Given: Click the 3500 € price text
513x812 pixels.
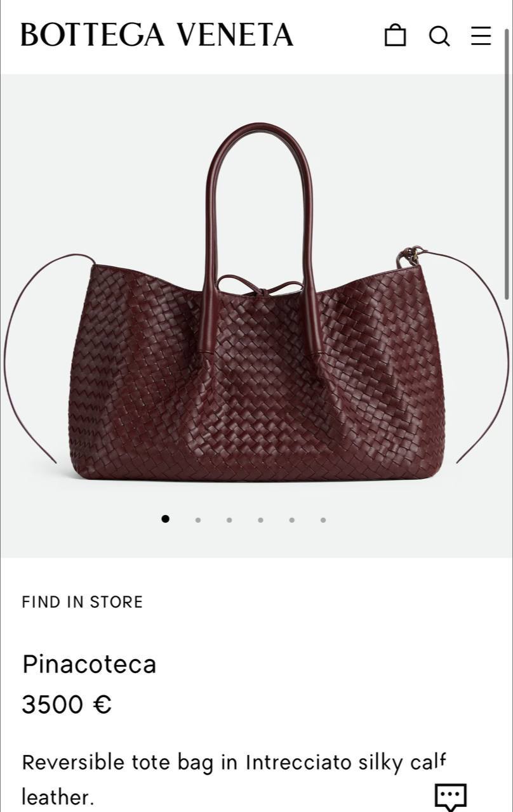Looking at the screenshot, I should [x=67, y=704].
